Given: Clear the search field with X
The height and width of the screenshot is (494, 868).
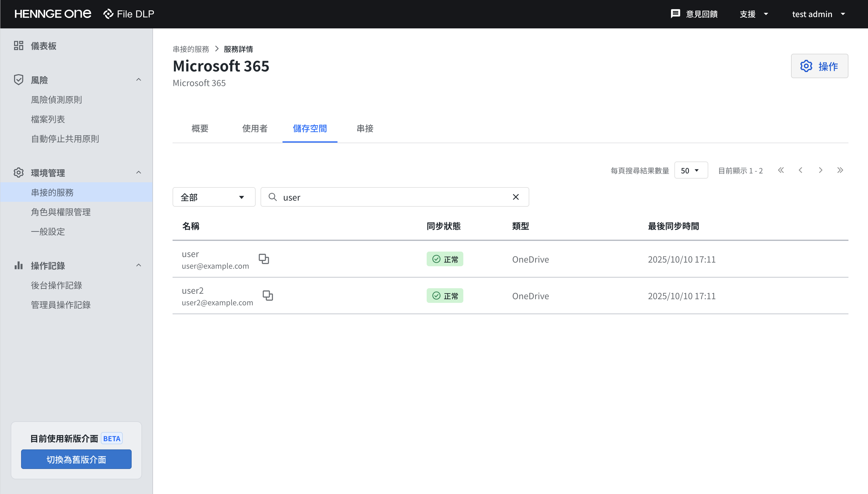Looking at the screenshot, I should point(516,197).
